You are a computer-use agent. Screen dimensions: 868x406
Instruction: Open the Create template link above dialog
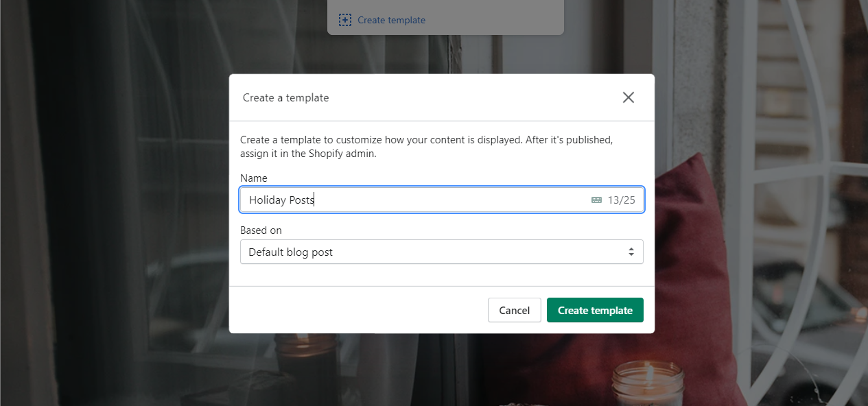click(x=391, y=20)
